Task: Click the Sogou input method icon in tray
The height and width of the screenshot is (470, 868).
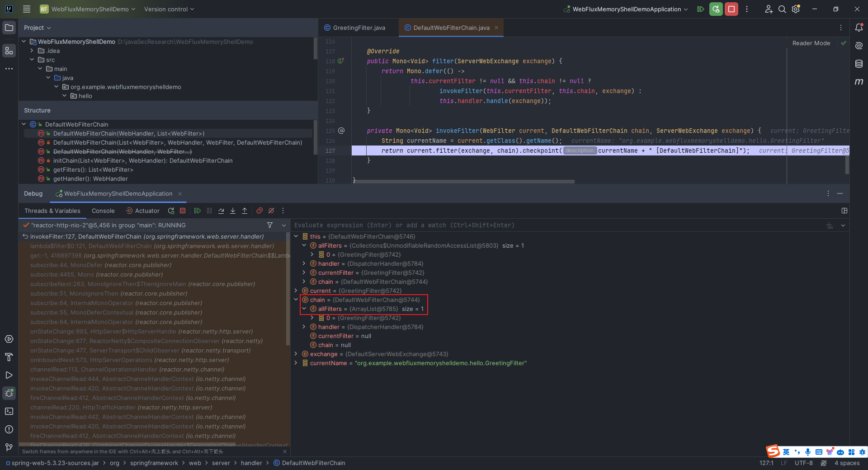Action: point(773,451)
